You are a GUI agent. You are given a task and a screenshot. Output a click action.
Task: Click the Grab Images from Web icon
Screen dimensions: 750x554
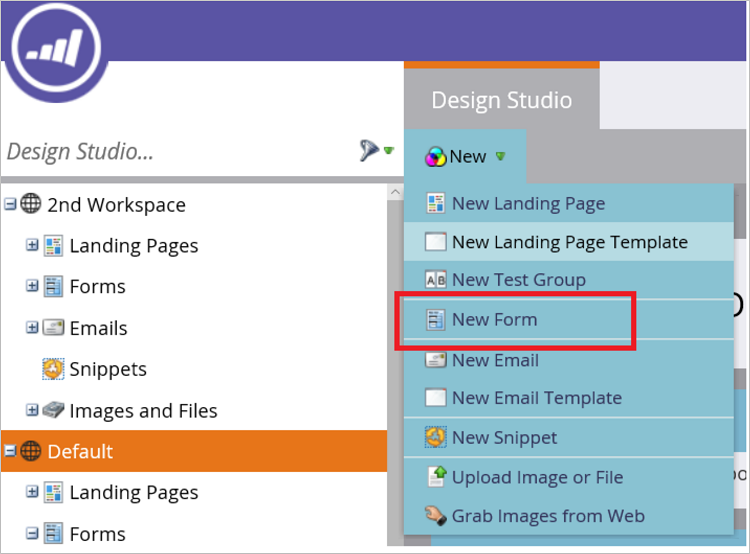(435, 516)
